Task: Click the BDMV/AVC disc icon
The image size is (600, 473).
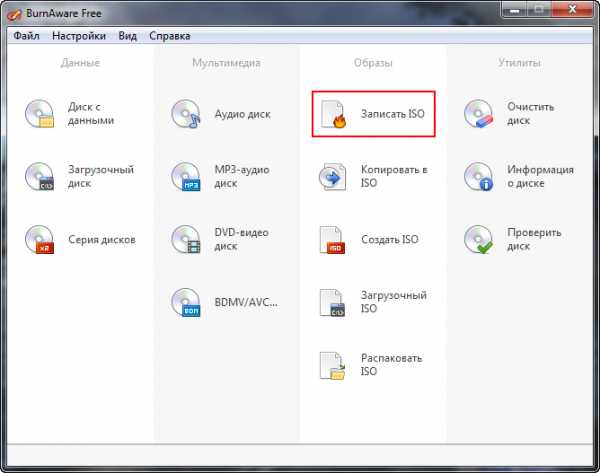Action: point(186,302)
